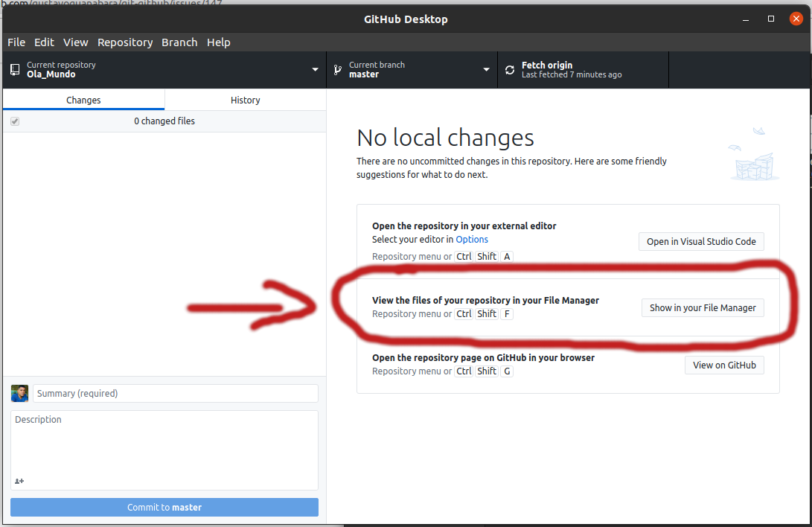Image resolution: width=812 pixels, height=527 pixels.
Task: Open the File menu
Action: (16, 42)
